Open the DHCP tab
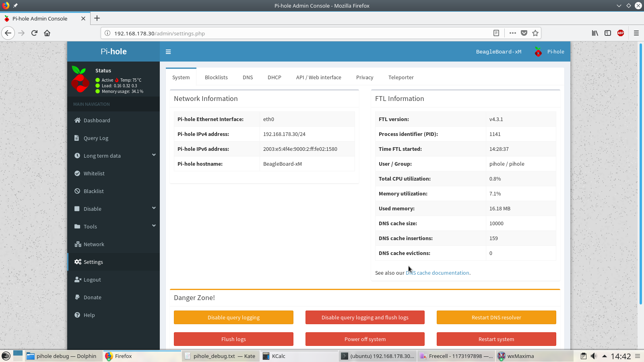This screenshot has height=362, width=644. tap(275, 77)
